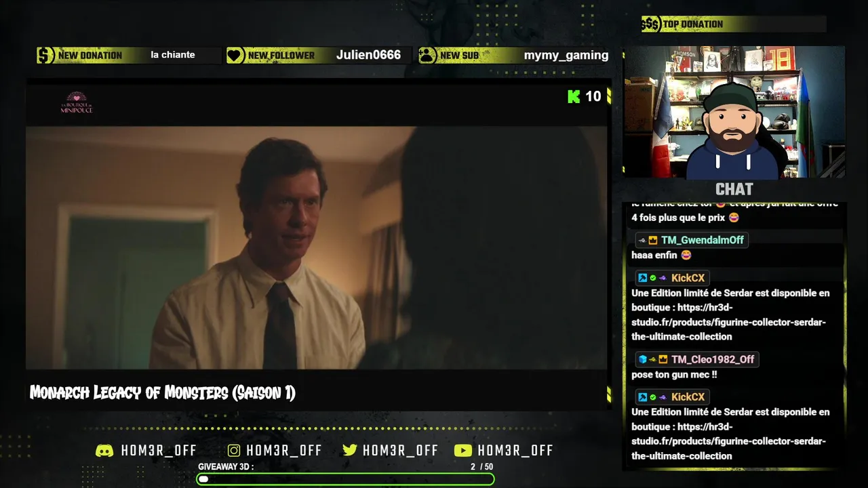Click the blue cube badge beside TM_Cleo1982_Off
Screen dimensions: 868x488
[x=642, y=359]
